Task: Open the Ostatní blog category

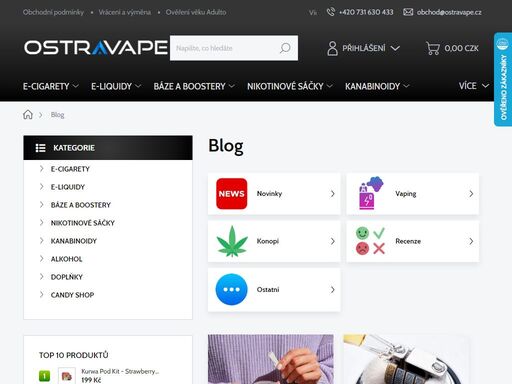Action: click(x=274, y=290)
